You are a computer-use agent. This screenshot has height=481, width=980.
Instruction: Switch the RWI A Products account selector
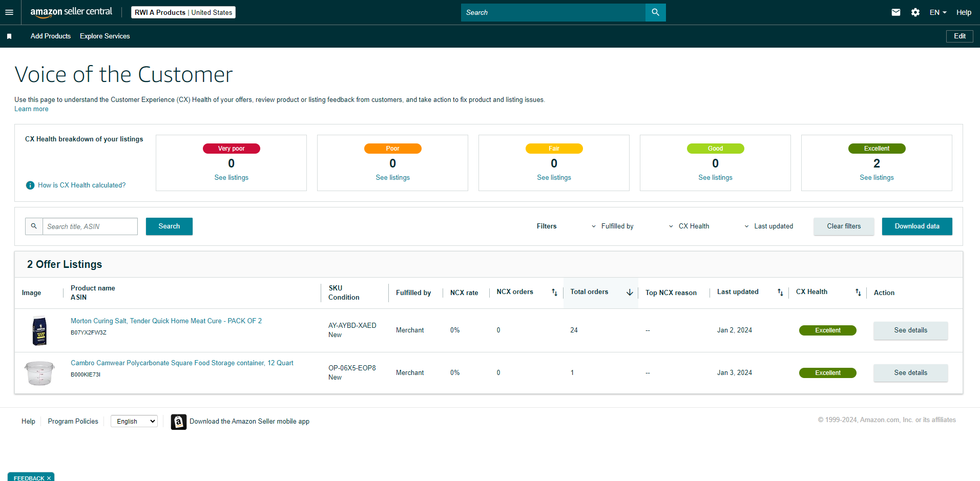[183, 12]
